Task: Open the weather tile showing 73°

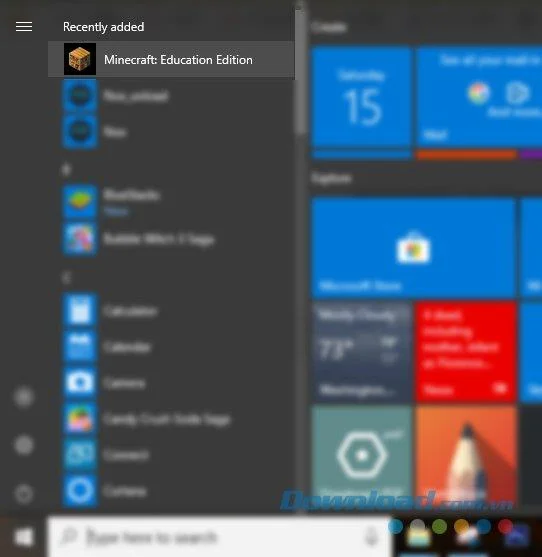Action: 362,352
